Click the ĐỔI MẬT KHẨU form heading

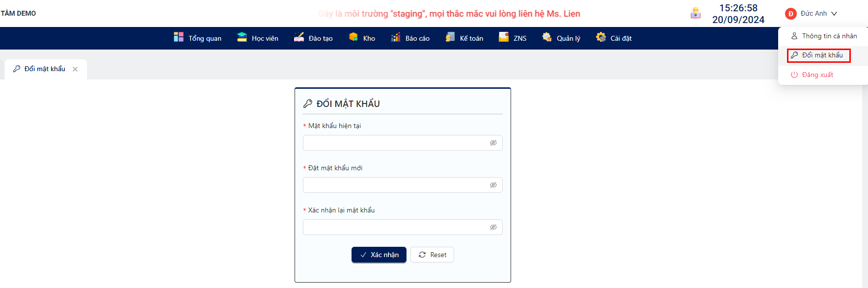[348, 104]
